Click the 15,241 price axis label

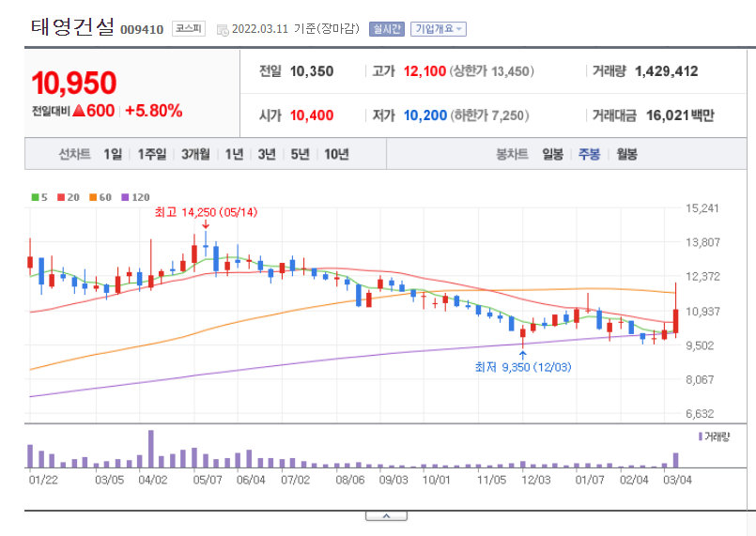pyautogui.click(x=702, y=208)
